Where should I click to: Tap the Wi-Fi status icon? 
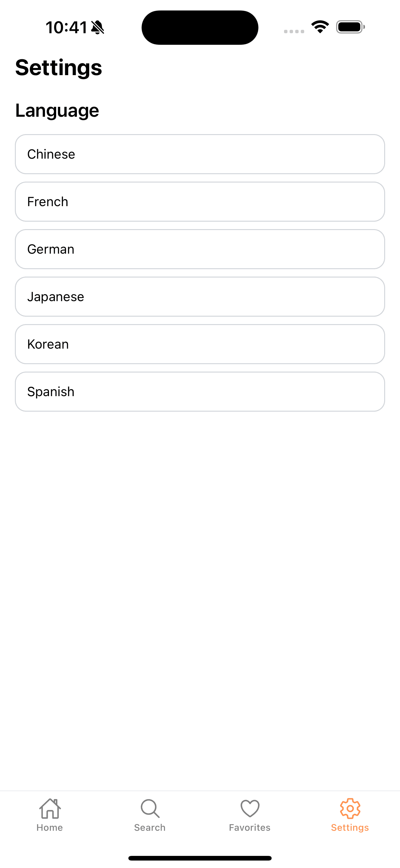(x=320, y=27)
